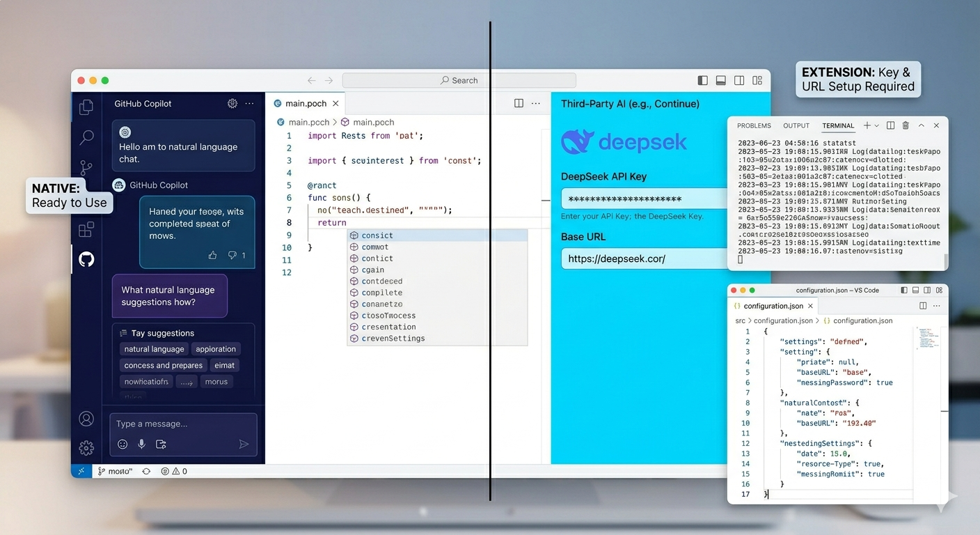This screenshot has height=535, width=980.
Task: Close the main.poch tab
Action: 335,103
